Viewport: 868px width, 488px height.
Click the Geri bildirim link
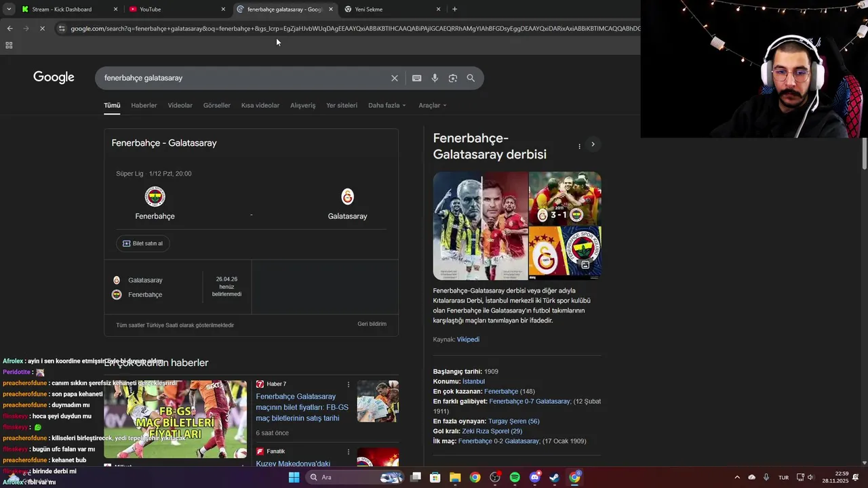point(372,324)
